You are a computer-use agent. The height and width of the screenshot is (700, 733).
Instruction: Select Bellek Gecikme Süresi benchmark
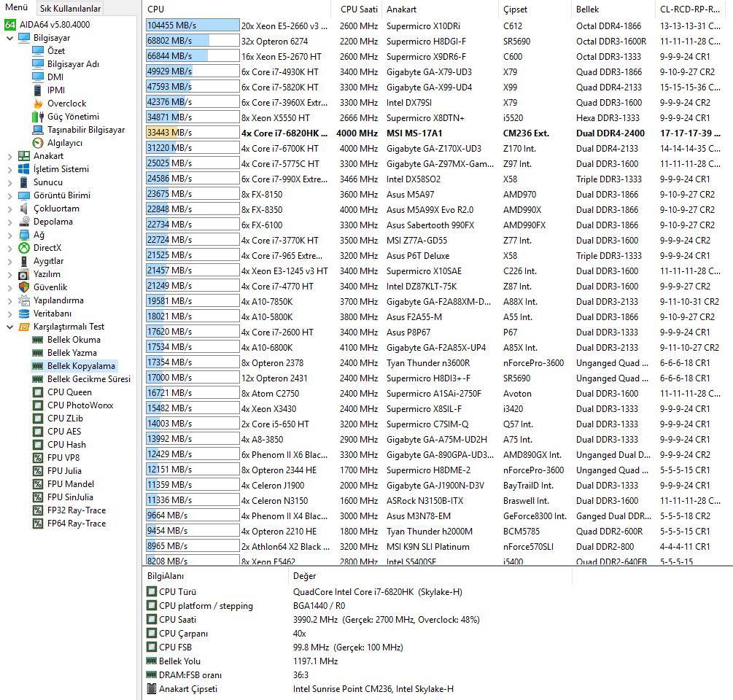[x=89, y=379]
